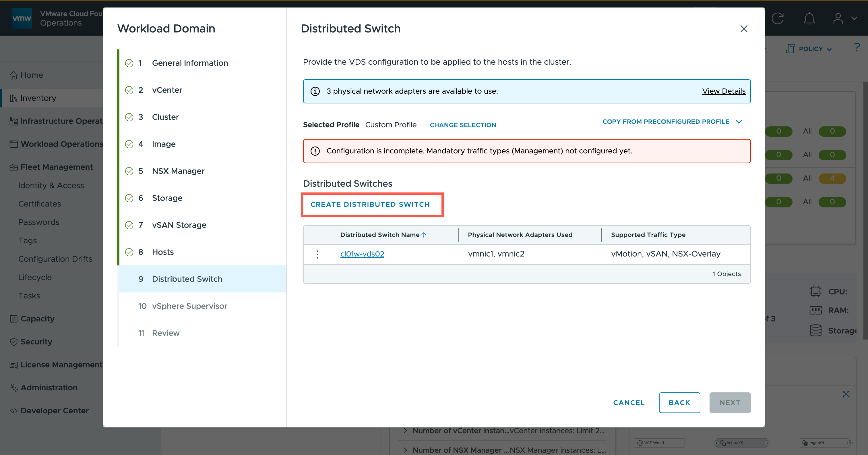Click View Details link
This screenshot has height=455, width=868.
pyautogui.click(x=723, y=91)
